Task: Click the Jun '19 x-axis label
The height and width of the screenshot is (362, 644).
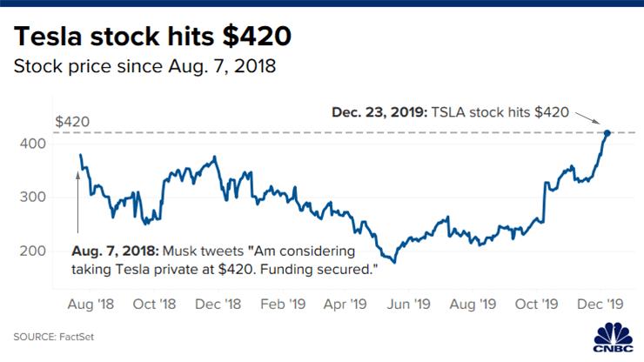Action: tap(409, 304)
